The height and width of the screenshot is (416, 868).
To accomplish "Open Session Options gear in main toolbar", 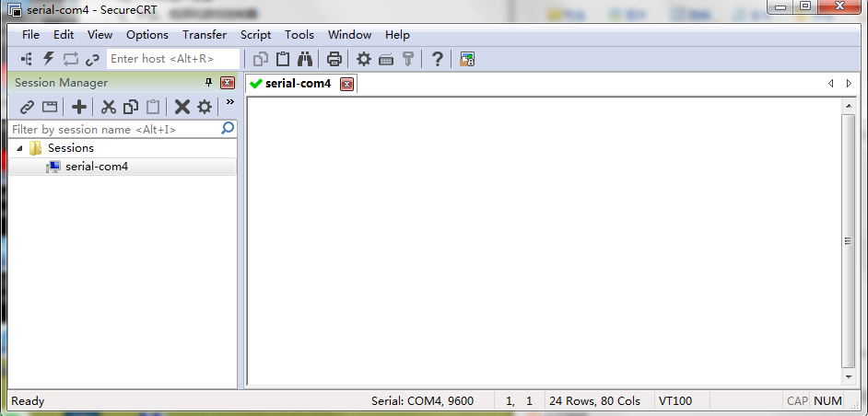I will pos(364,59).
